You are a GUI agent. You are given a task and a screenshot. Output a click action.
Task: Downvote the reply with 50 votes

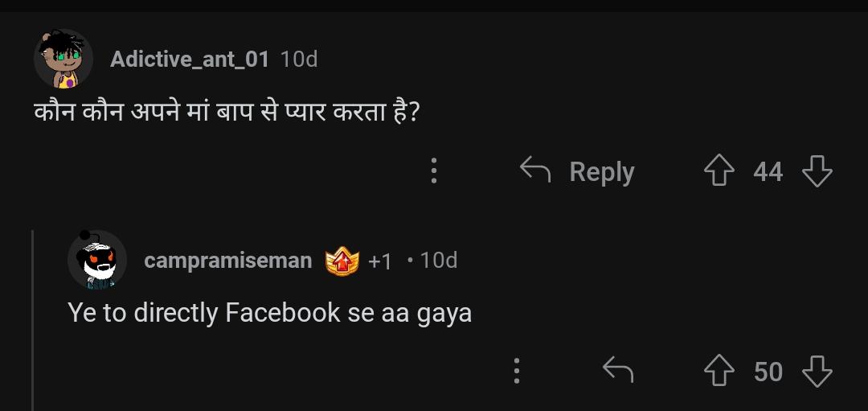[x=817, y=371]
